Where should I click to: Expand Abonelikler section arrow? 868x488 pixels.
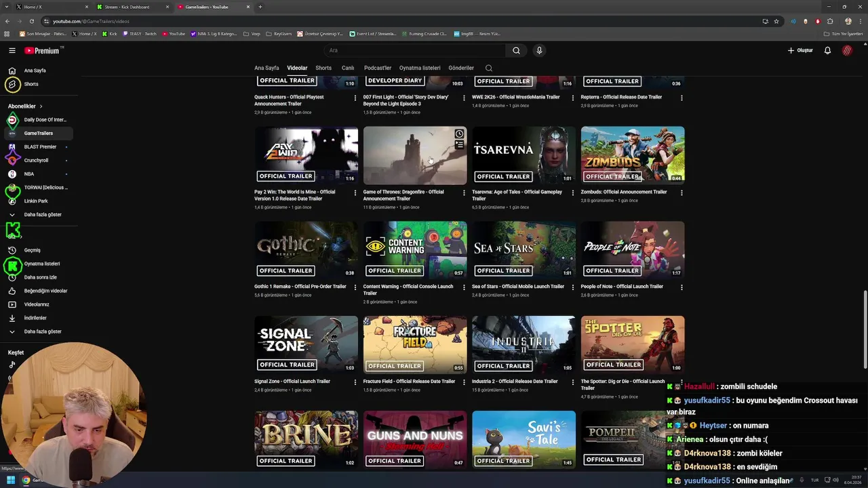[41, 106]
